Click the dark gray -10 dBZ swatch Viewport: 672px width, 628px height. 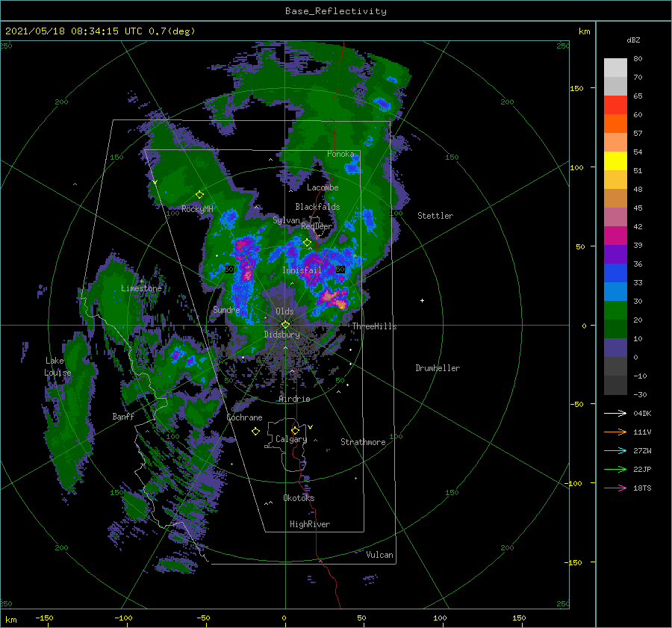[615, 385]
